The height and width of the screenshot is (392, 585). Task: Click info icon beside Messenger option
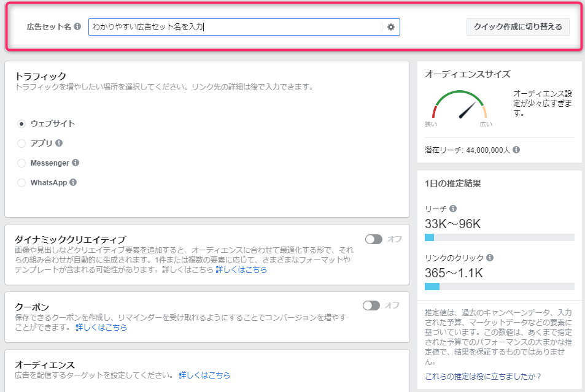pyautogui.click(x=76, y=163)
